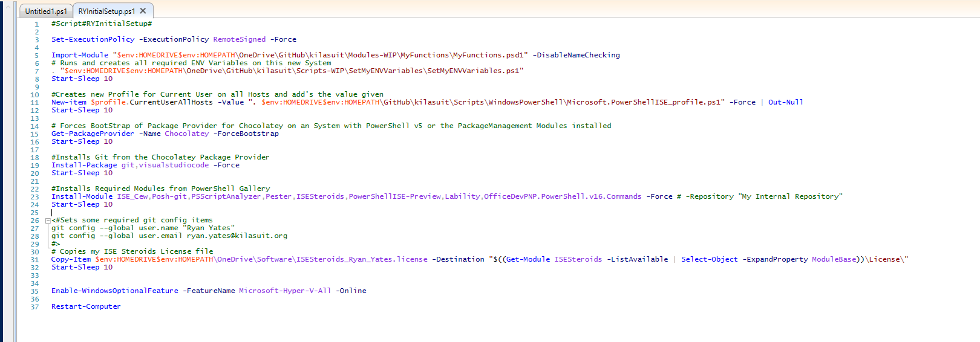Image resolution: width=980 pixels, height=342 pixels.
Task: Click the faint up chevron at top-left
Action: 8,7
